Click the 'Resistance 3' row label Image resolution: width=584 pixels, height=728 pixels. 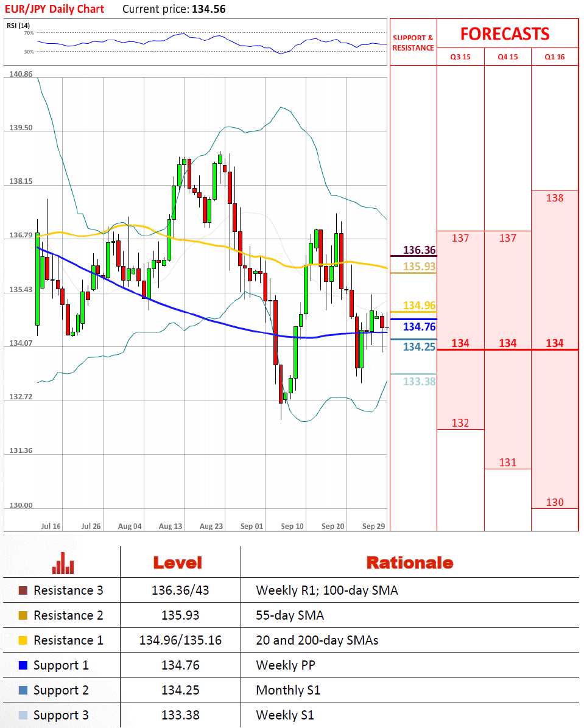68,590
